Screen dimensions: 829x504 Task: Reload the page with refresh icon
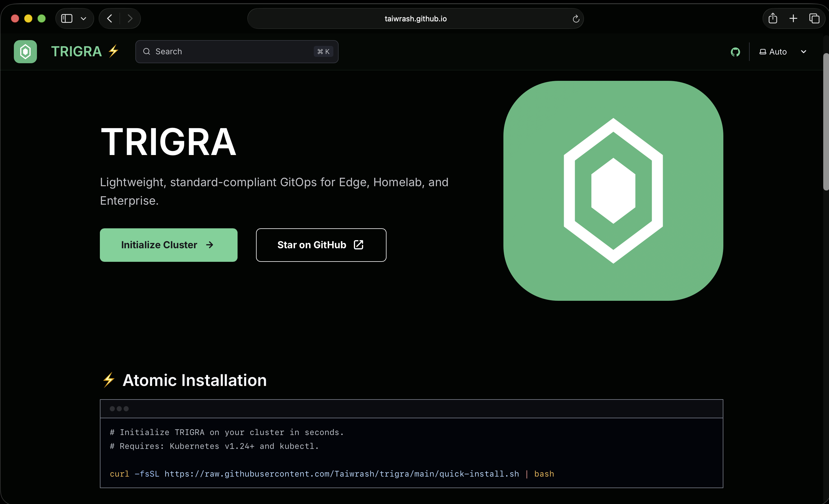click(576, 19)
